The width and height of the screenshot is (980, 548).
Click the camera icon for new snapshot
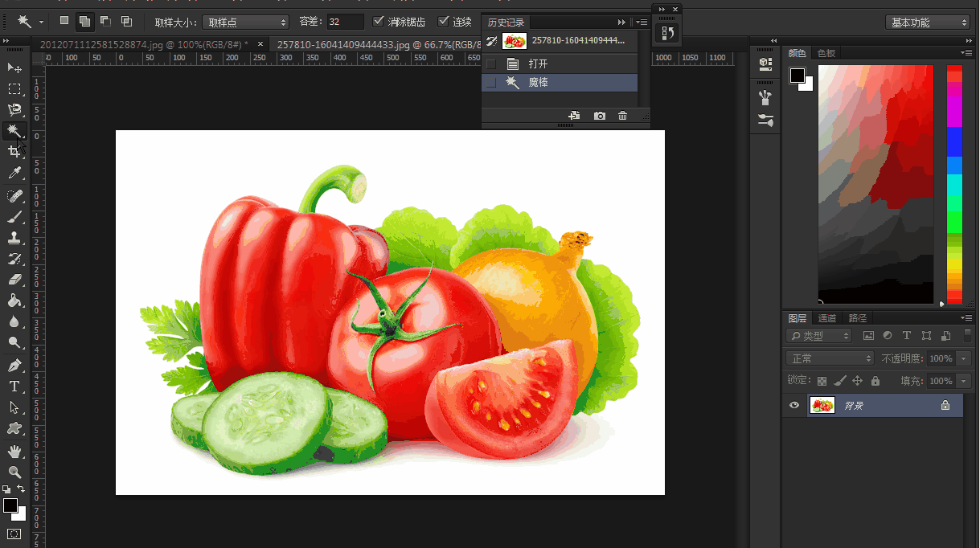coord(599,117)
